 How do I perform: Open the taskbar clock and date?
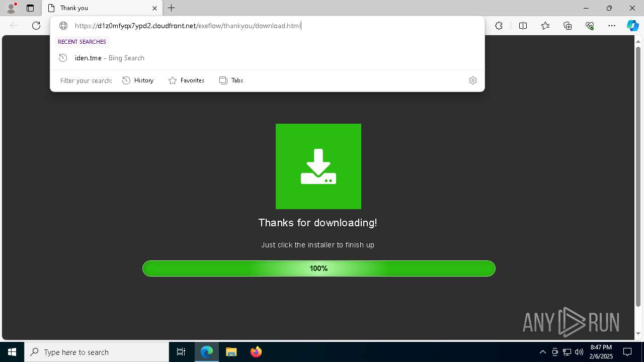pyautogui.click(x=601, y=352)
